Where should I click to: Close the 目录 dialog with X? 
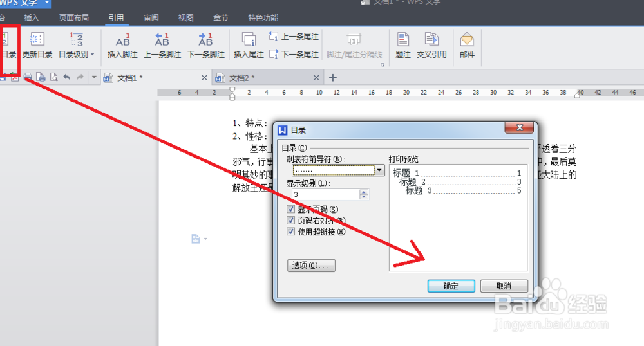point(519,127)
